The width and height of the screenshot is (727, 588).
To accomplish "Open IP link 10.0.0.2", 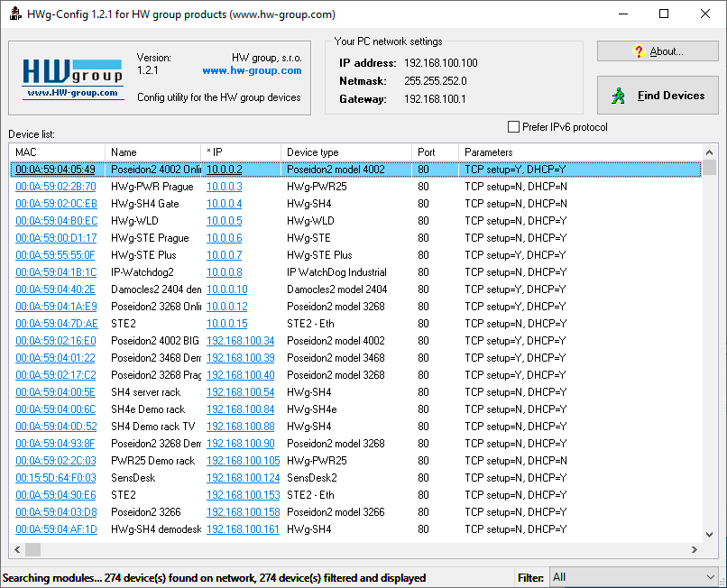I will 225,170.
